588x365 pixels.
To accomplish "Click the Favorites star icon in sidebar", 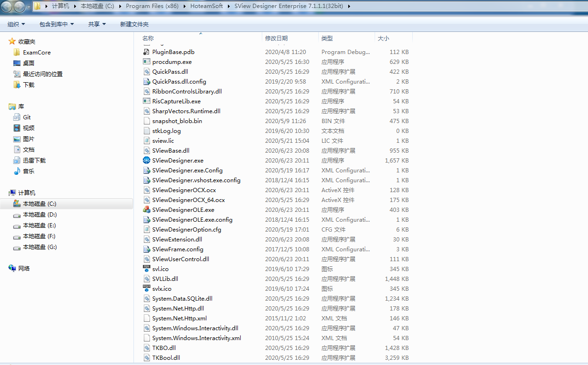I will pyautogui.click(x=12, y=41).
